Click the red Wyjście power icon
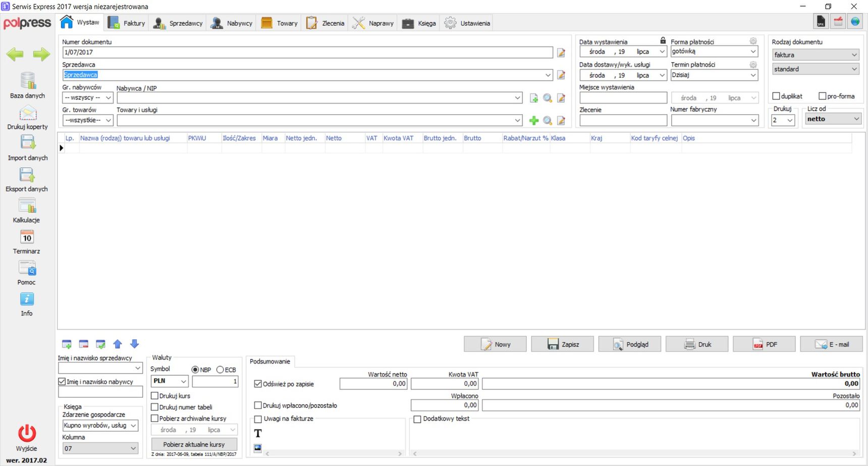 tap(27, 433)
